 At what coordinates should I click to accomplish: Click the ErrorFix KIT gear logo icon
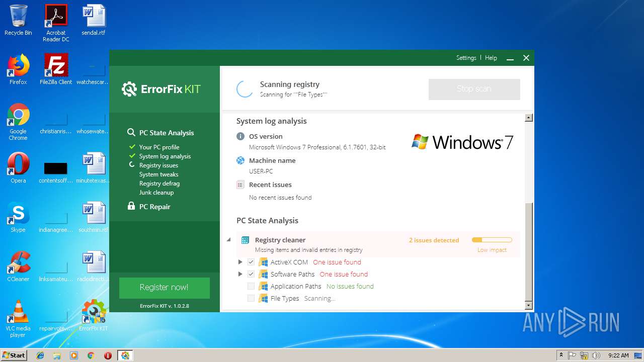pyautogui.click(x=129, y=89)
